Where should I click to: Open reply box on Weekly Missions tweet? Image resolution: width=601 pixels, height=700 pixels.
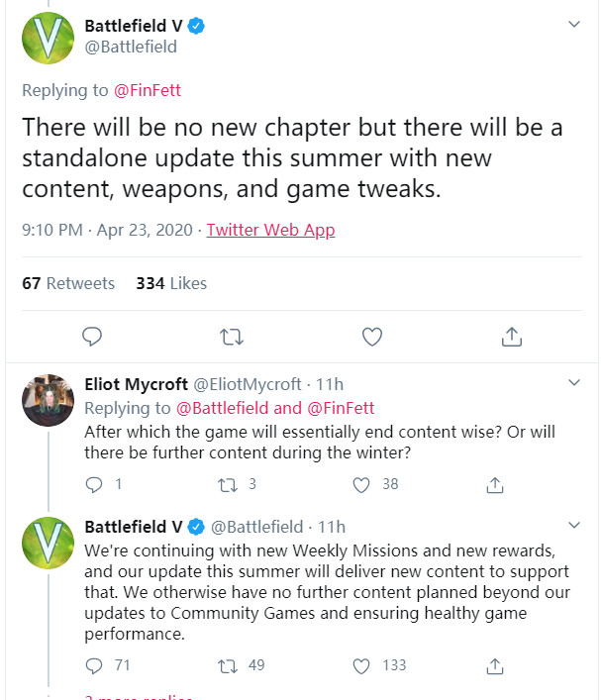(95, 664)
